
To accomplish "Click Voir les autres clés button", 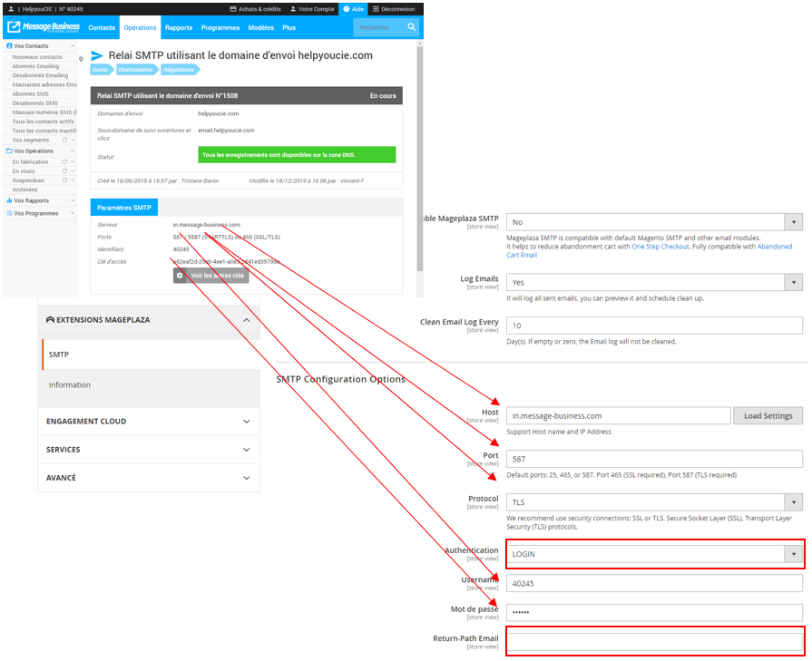I will 211,276.
